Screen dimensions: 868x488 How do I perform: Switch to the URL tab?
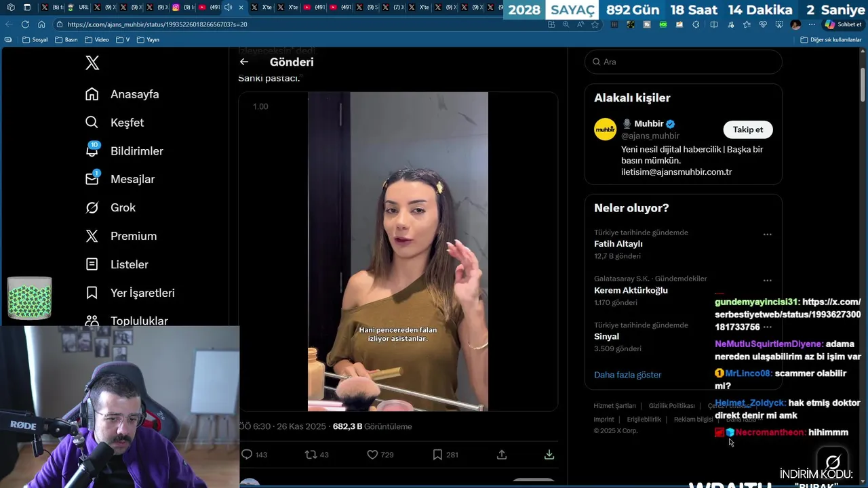point(78,7)
